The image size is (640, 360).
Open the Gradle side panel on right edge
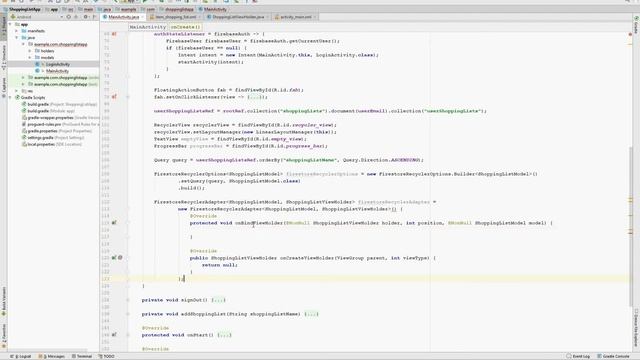[x=636, y=24]
